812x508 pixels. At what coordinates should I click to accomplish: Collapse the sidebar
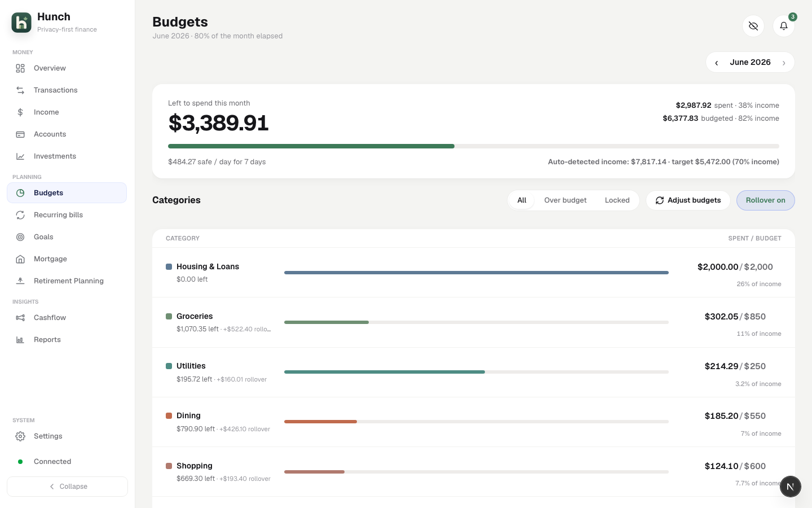point(67,487)
